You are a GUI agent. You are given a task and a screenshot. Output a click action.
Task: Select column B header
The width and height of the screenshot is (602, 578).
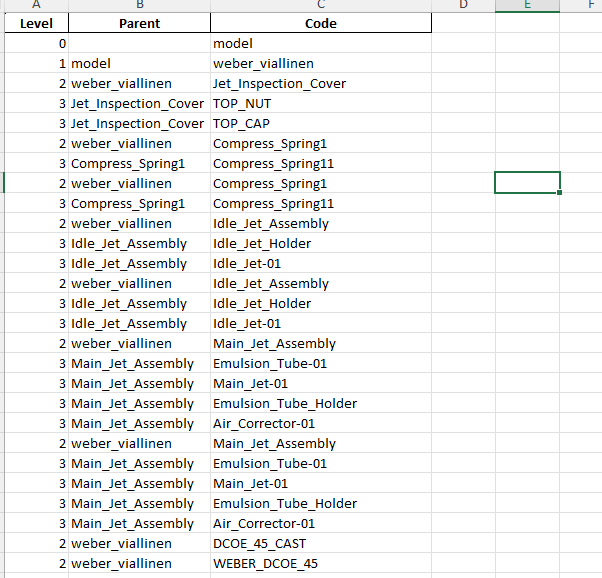[x=139, y=6]
